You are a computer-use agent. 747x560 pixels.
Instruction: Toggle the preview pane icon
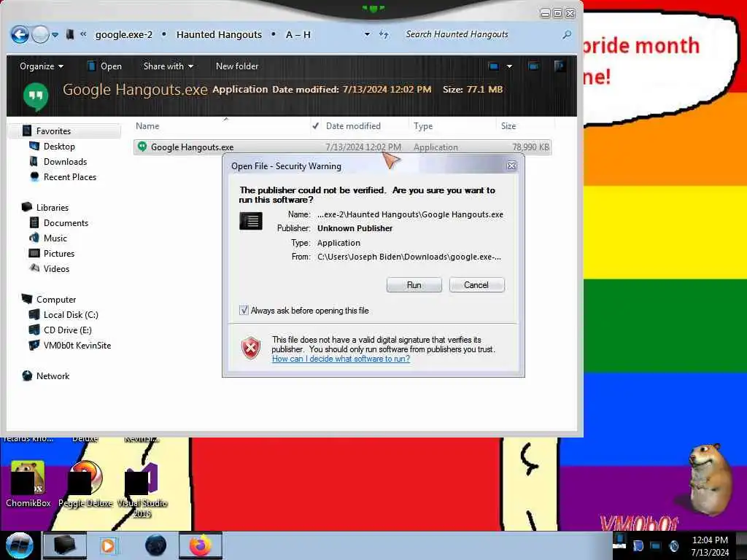coord(533,66)
